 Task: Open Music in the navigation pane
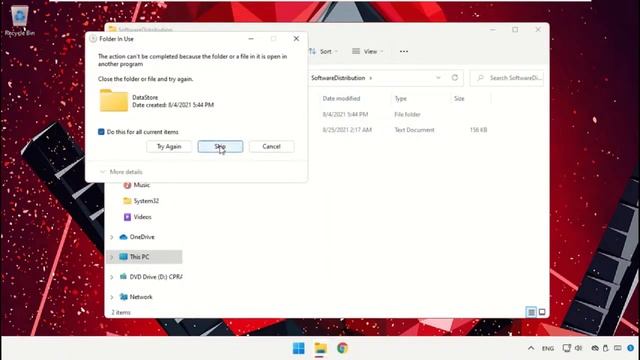(142, 185)
